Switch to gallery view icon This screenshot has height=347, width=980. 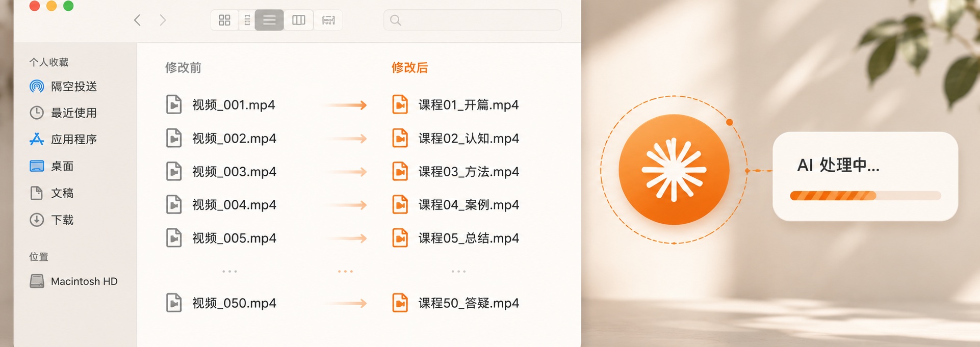click(328, 20)
